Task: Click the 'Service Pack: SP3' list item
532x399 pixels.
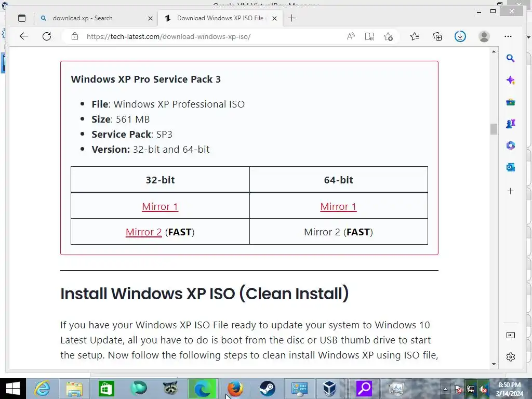Action: pyautogui.click(x=132, y=135)
